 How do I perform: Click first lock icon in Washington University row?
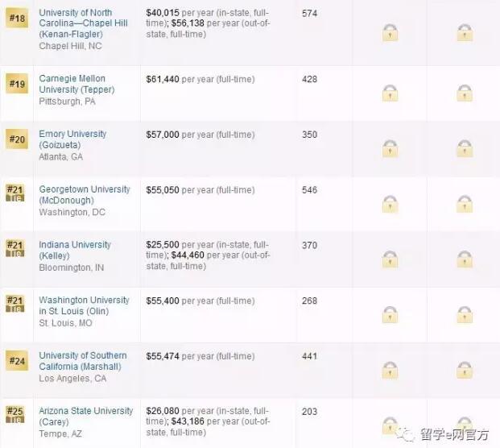(390, 314)
